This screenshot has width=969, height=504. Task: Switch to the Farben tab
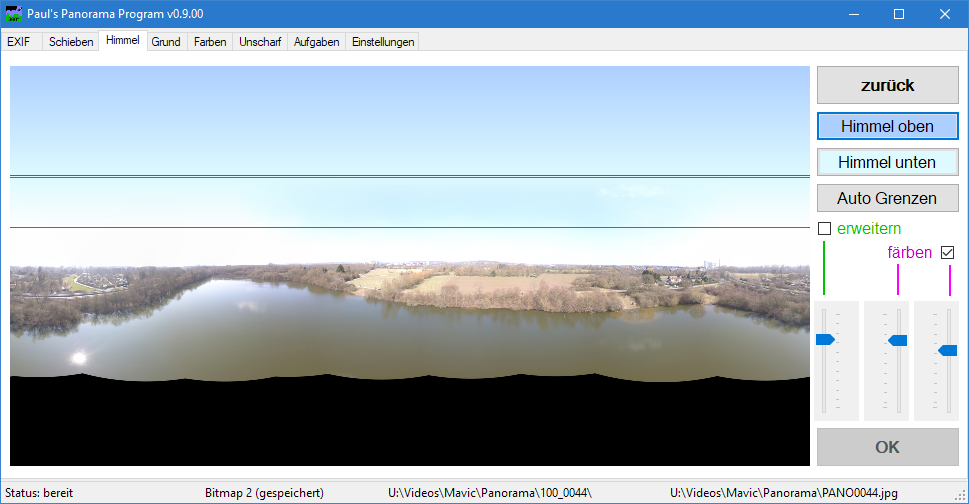(210, 42)
